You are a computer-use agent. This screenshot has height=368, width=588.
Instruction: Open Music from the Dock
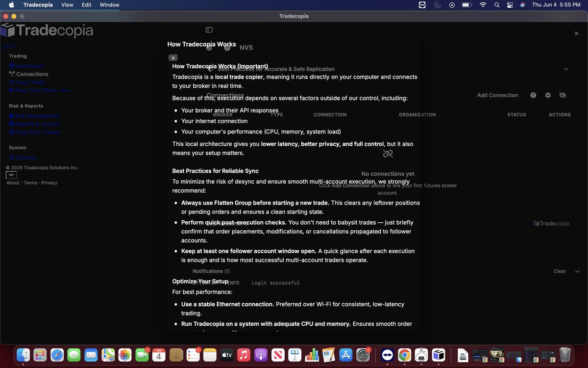(244, 355)
